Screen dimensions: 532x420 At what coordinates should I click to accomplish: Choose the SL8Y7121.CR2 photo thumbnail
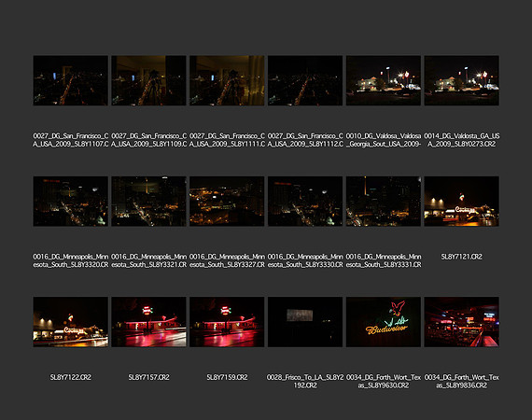click(x=461, y=202)
